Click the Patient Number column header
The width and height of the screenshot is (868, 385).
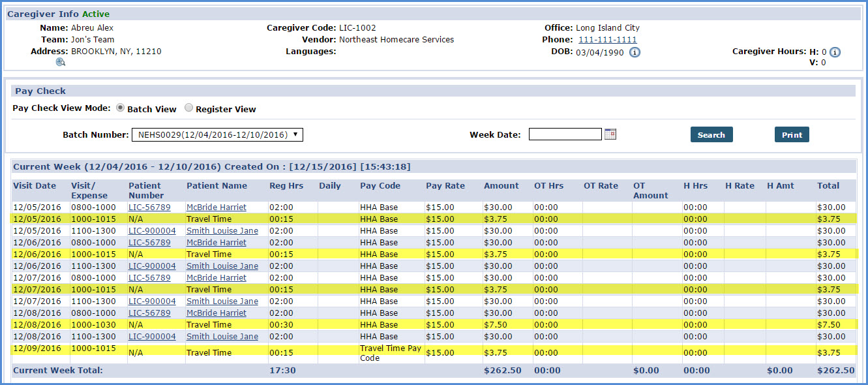(146, 191)
